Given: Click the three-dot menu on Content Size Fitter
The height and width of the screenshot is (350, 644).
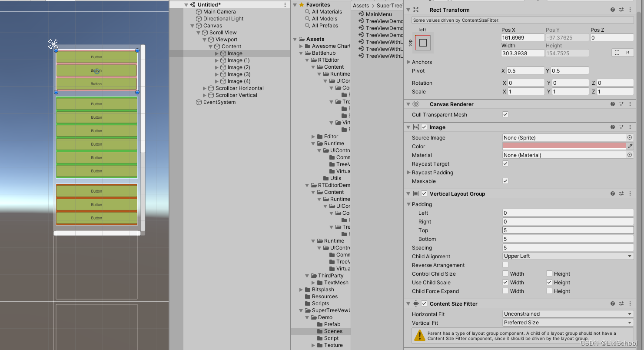Looking at the screenshot, I should point(630,303).
